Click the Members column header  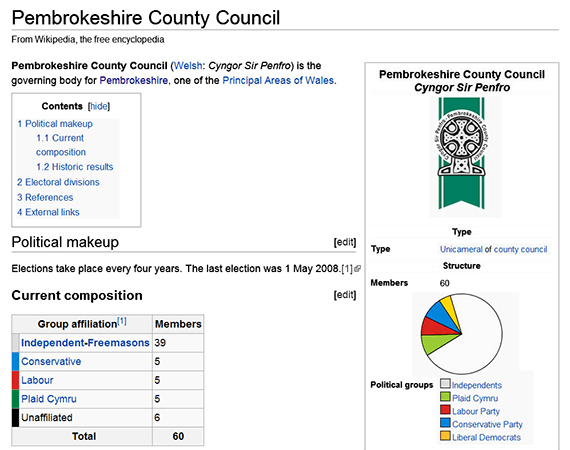pos(178,324)
